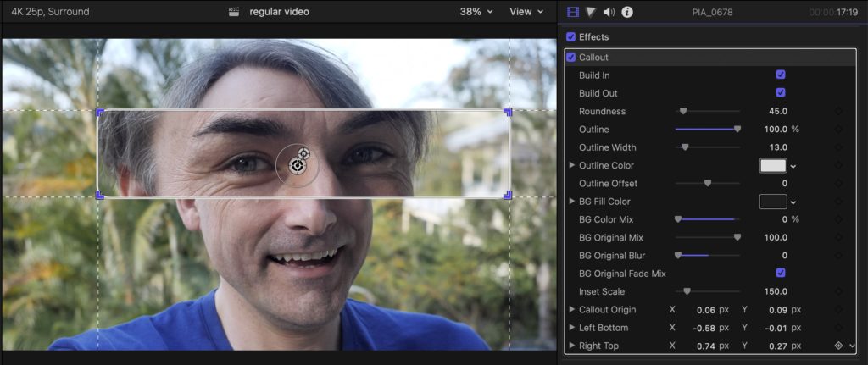Click the Outline Color white swatch
Viewport: 868px width, 365px height.
tap(773, 165)
